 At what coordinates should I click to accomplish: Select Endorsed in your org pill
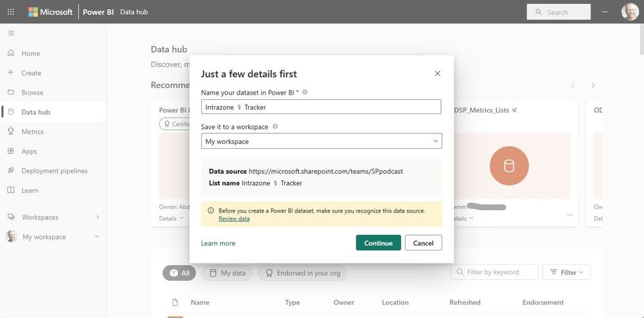pos(302,273)
